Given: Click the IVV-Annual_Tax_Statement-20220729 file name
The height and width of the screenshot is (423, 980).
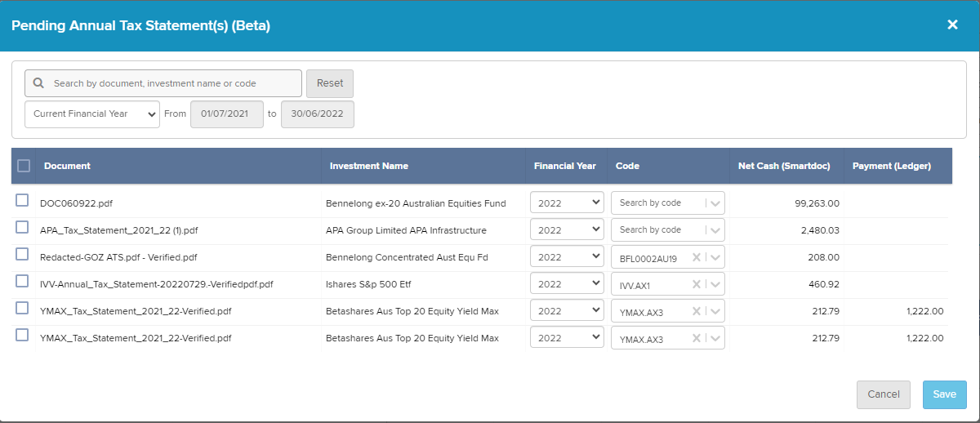Looking at the screenshot, I should 157,284.
